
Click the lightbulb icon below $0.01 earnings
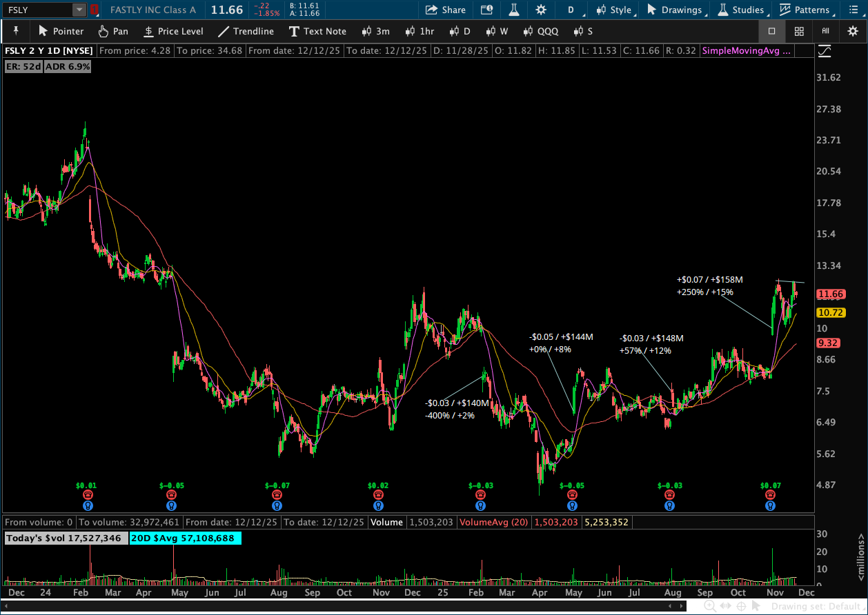pos(88,506)
